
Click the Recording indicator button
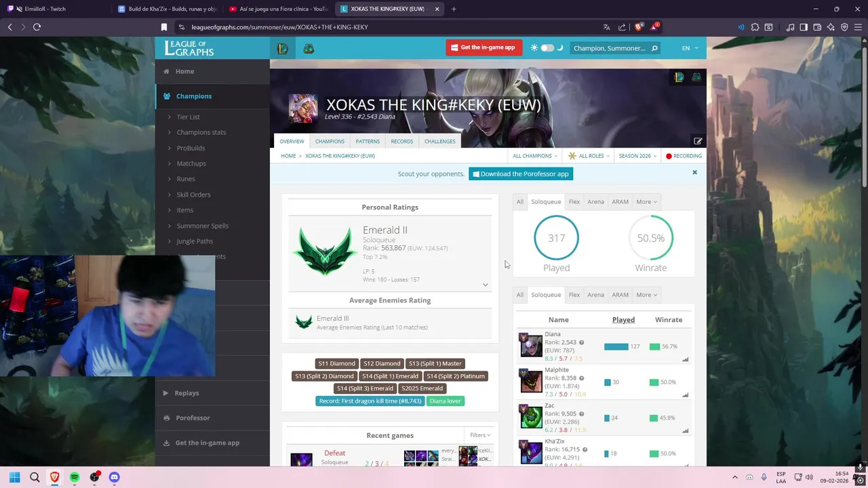point(684,156)
